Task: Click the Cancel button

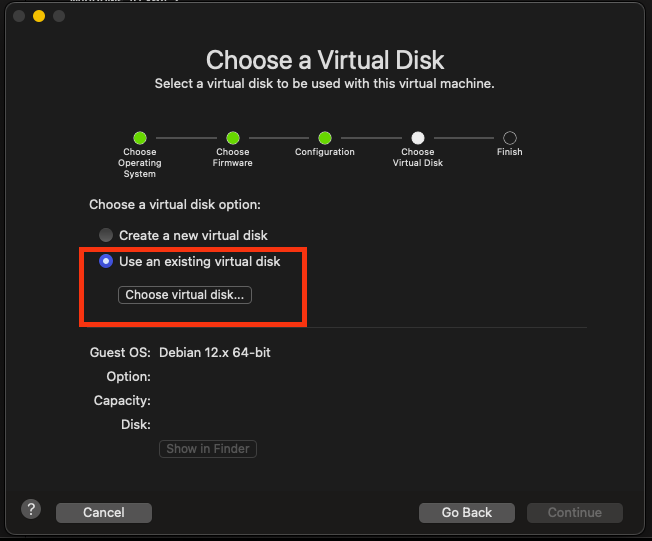Action: (x=104, y=513)
